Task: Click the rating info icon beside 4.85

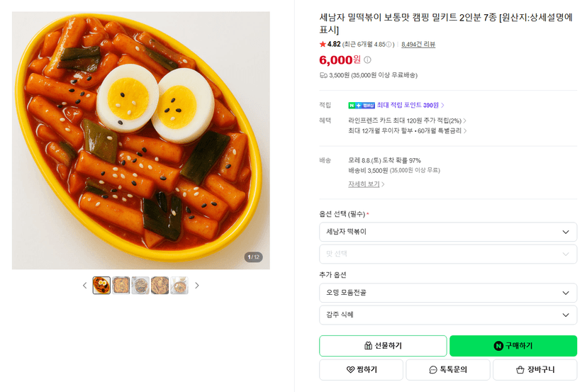Action: coord(389,45)
